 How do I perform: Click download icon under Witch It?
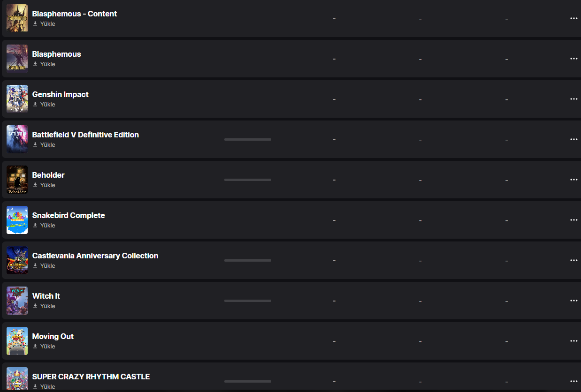(35, 306)
